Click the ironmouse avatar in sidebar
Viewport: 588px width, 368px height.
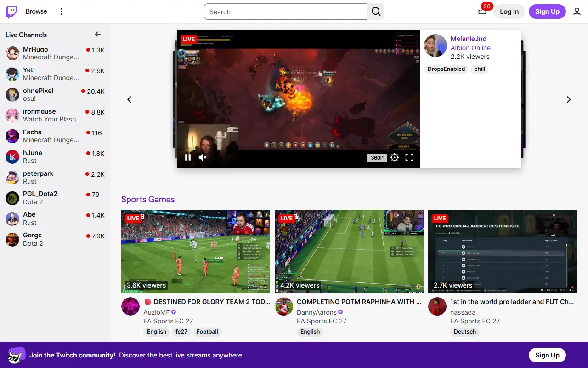(12, 115)
